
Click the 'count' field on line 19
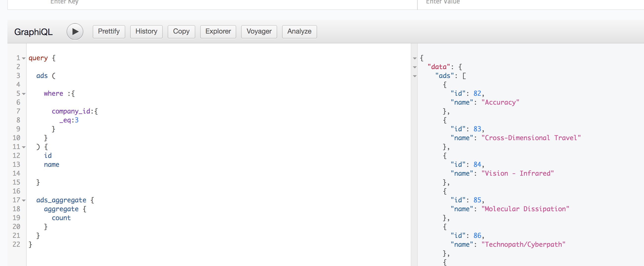coord(61,218)
